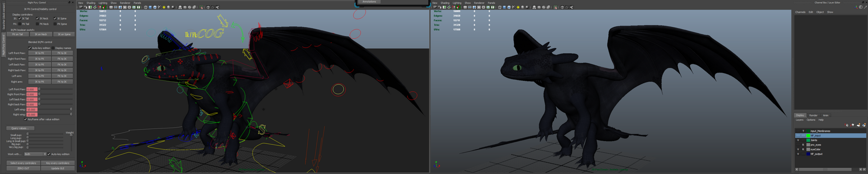The width and height of the screenshot is (868, 174).
Task: Uncheck the IK Spine display checkbox
Action: click(x=55, y=19)
